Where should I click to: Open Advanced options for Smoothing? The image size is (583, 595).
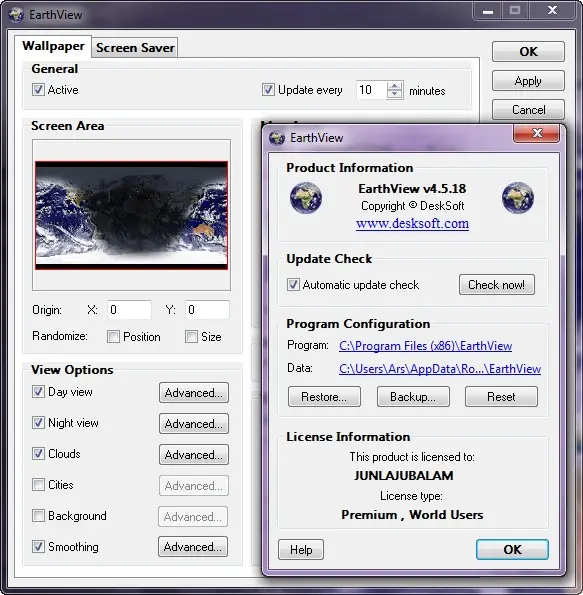click(193, 547)
